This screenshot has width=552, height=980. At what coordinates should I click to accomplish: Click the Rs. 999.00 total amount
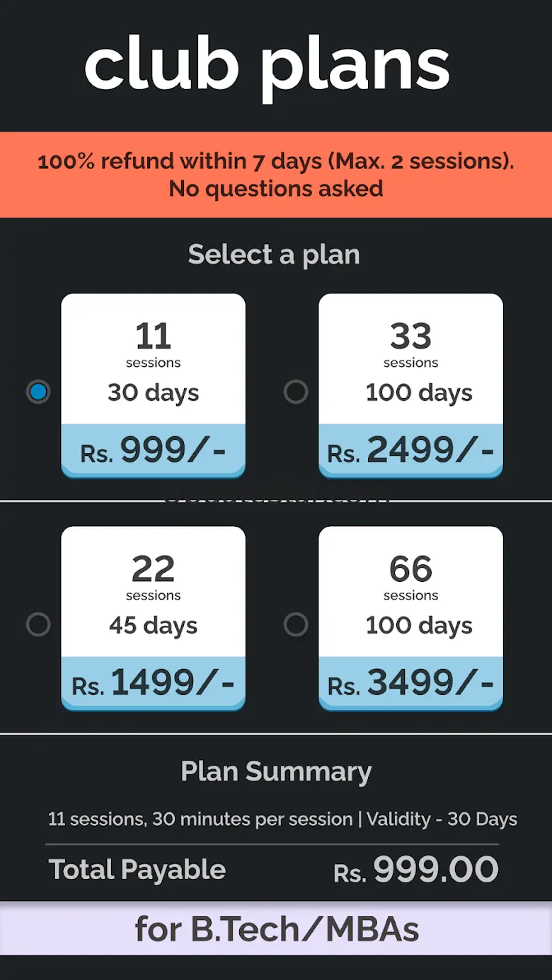click(416, 870)
